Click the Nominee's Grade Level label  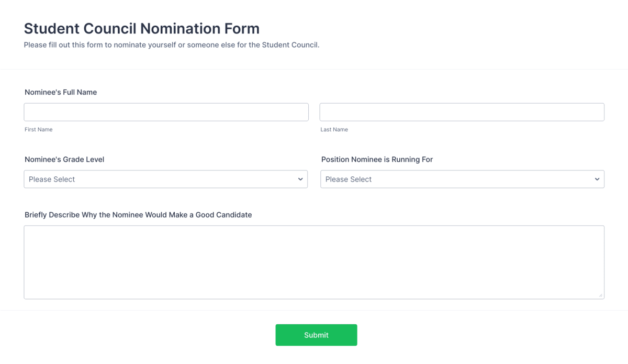[x=64, y=159]
